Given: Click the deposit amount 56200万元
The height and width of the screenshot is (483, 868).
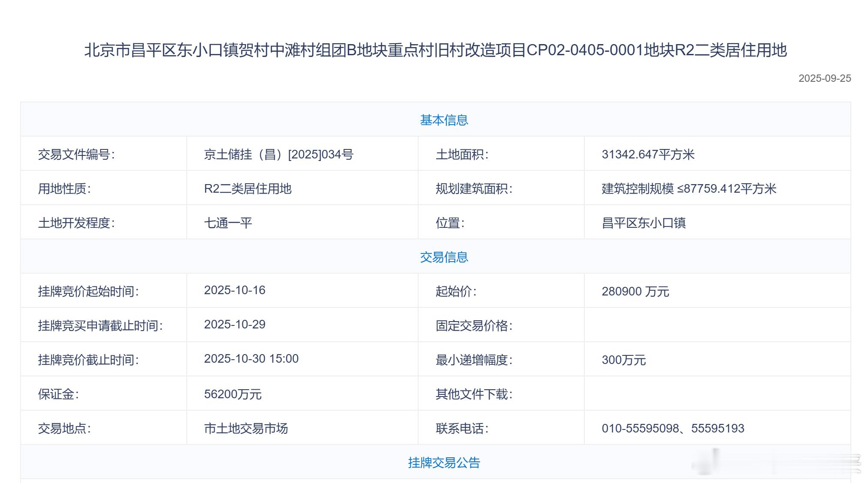Looking at the screenshot, I should click(x=233, y=394).
